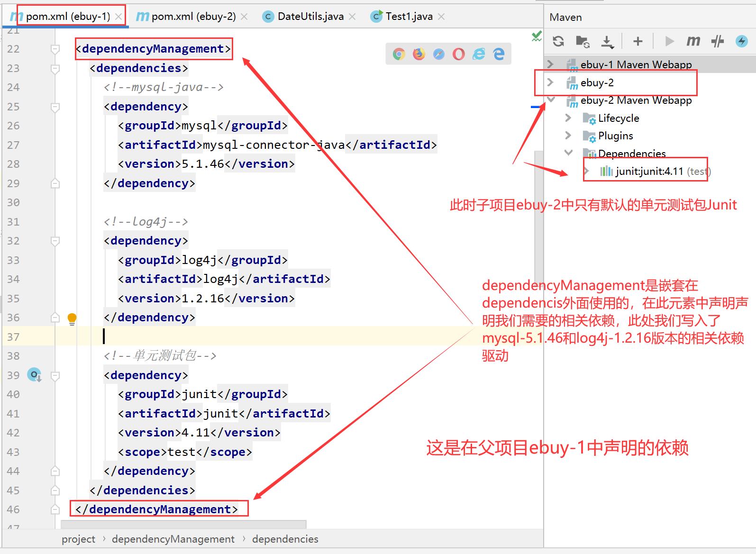756x554 pixels.
Task: Click the editor horizontal scrollbar
Action: (183, 524)
